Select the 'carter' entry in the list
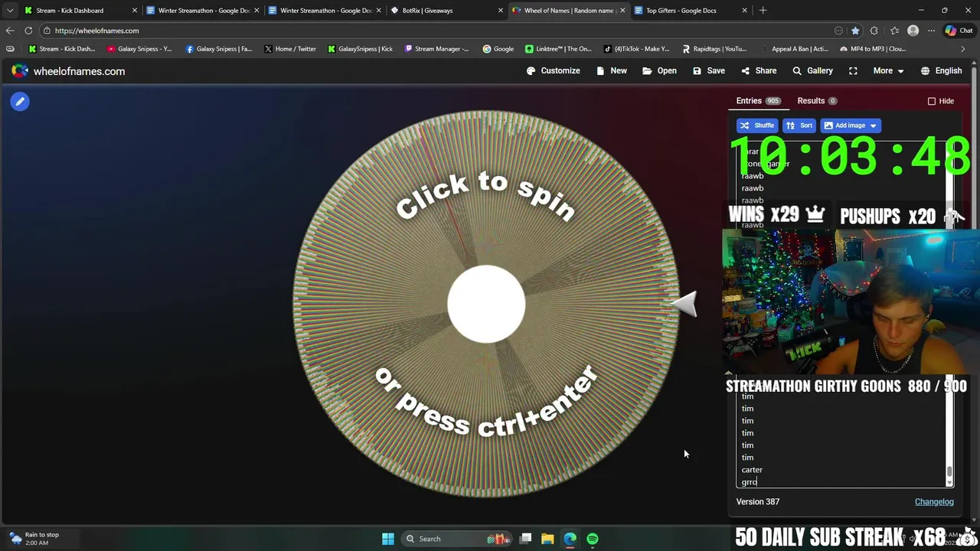 tap(752, 470)
